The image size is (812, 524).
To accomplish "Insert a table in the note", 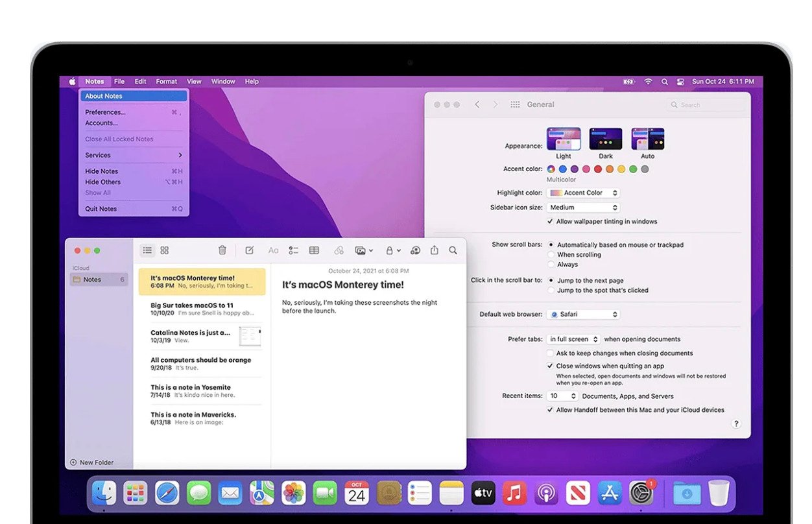I will coord(314,250).
